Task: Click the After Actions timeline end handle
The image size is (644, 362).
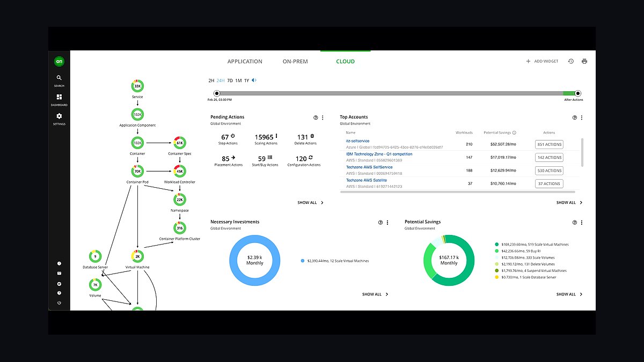Action: coord(578,93)
